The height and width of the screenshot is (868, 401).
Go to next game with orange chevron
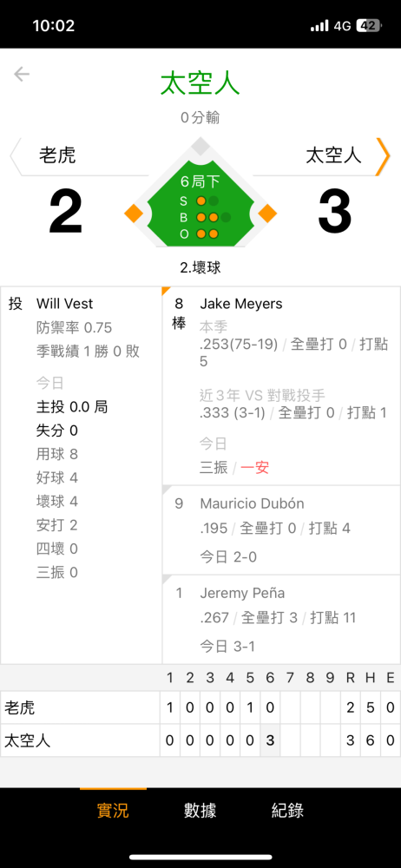(383, 156)
